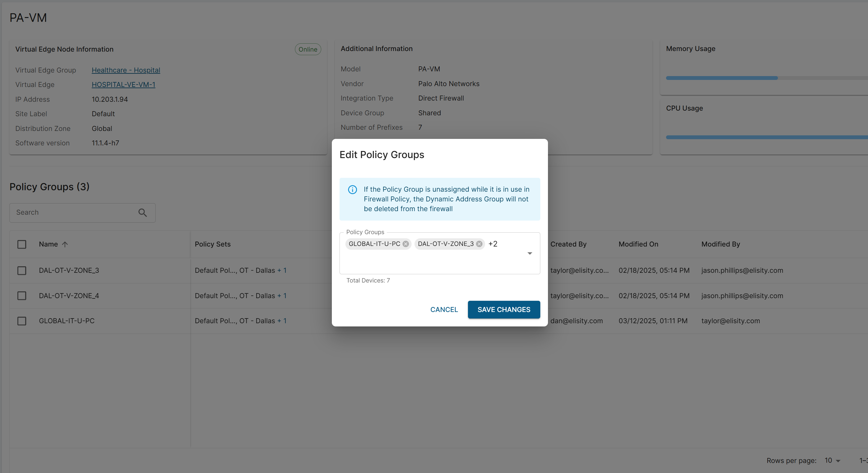This screenshot has width=868, height=473.
Task: Toggle the select-all checkbox in header
Action: [22, 244]
